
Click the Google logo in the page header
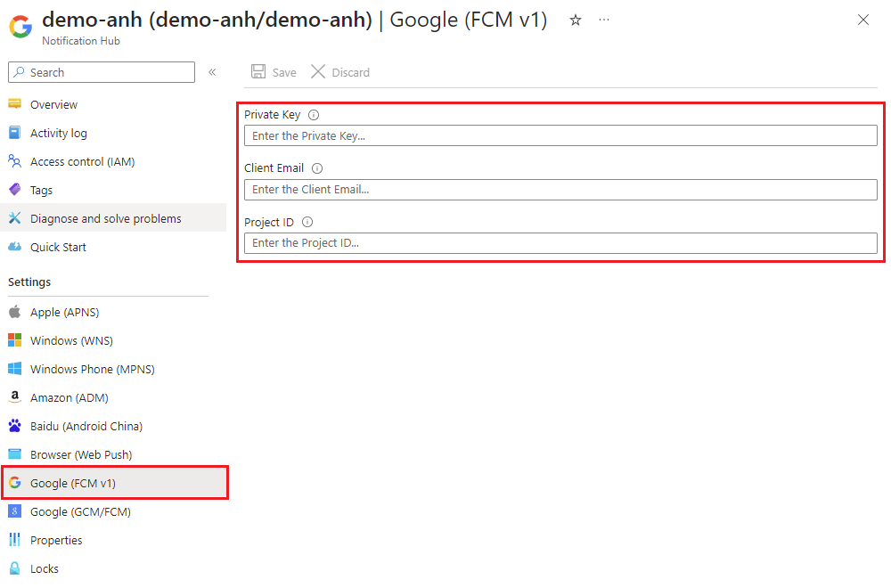coord(20,26)
